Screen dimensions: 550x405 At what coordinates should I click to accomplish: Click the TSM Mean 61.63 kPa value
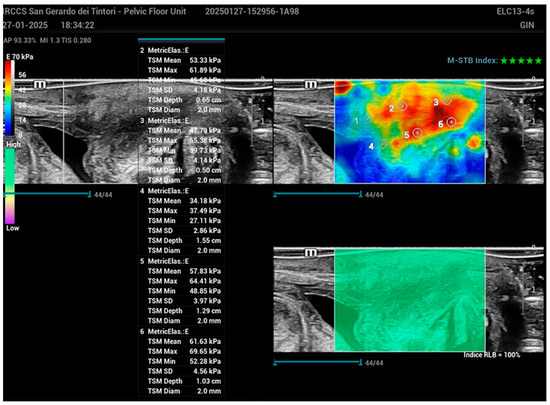click(x=205, y=342)
